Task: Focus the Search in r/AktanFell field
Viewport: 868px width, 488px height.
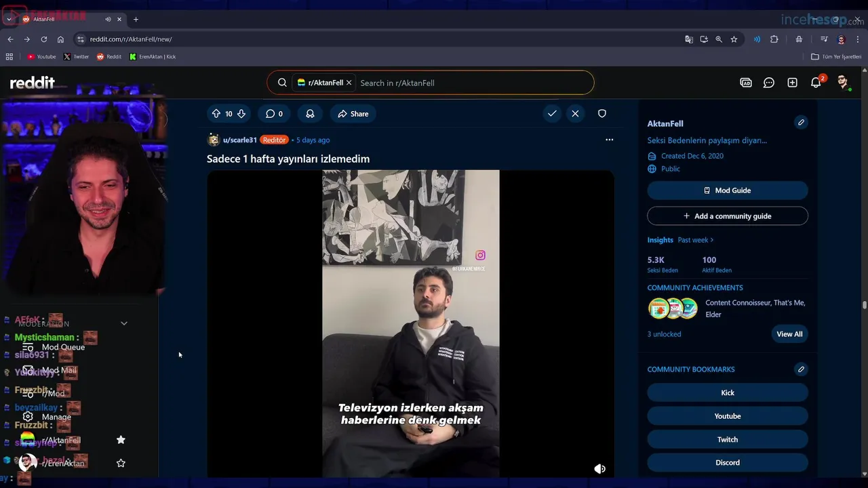Action: click(473, 83)
